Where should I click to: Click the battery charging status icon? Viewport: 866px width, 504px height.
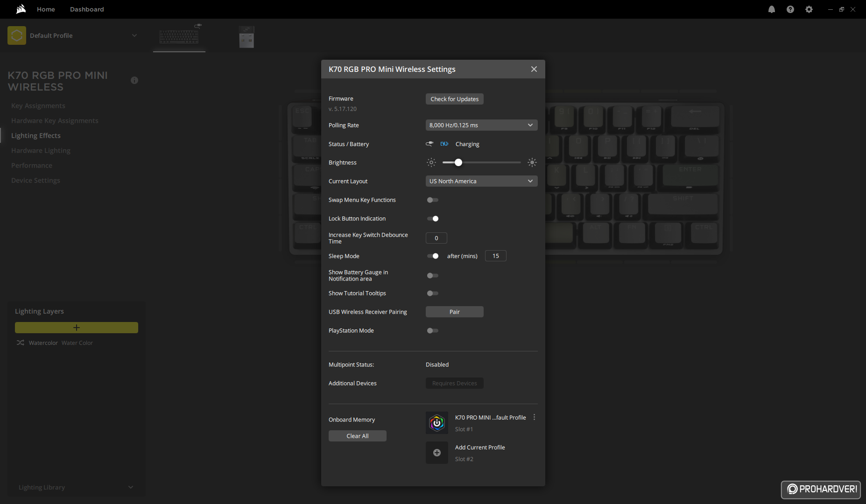(444, 144)
